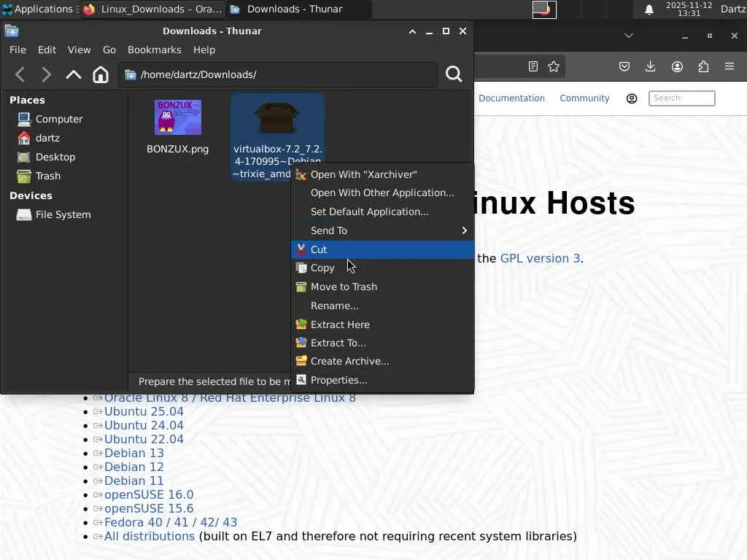Open Firefox hamburger menu
Screen dimensions: 747x560
pos(729,66)
